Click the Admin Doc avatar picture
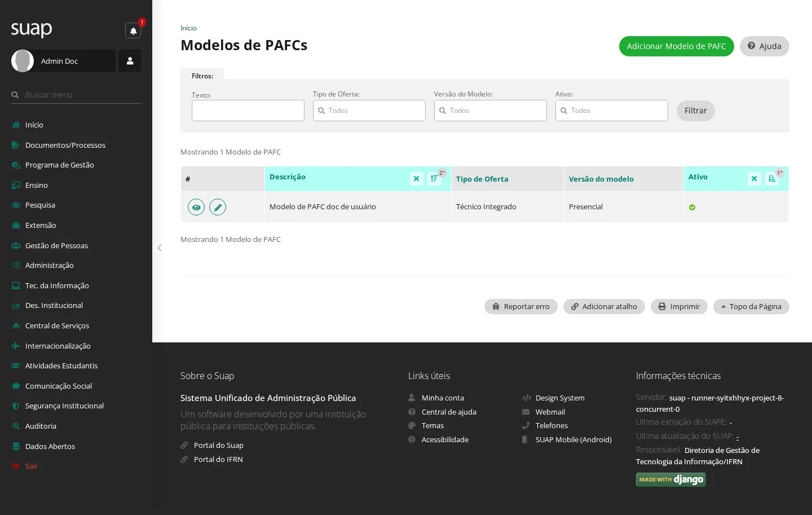Image resolution: width=812 pixels, height=515 pixels. pyautogui.click(x=23, y=61)
